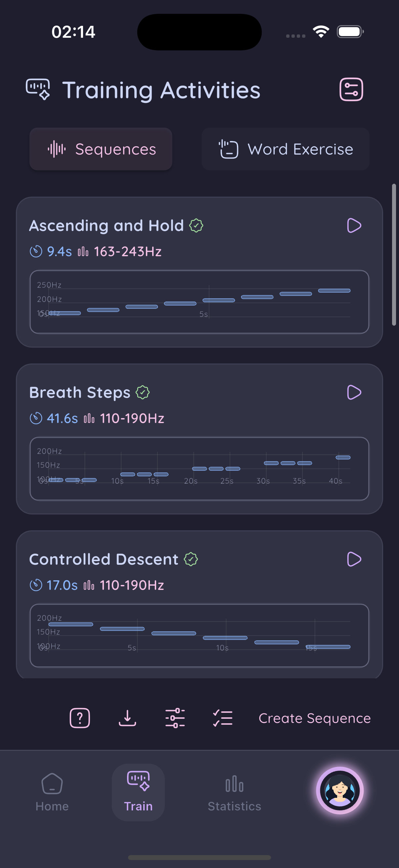Open the Statistics tab
The height and width of the screenshot is (868, 399).
[x=234, y=792]
